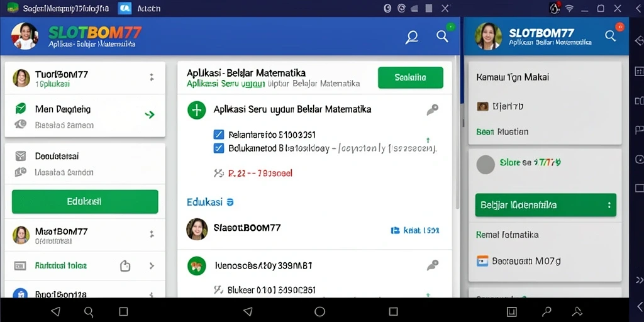644x322 pixels.
Task: Click the Bean Rluetien entry in right panel
Action: [502, 132]
